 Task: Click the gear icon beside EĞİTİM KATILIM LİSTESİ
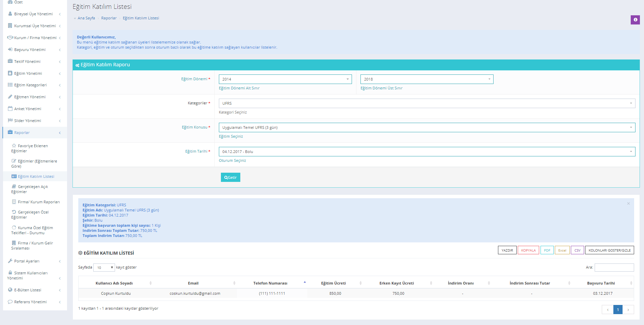80,253
